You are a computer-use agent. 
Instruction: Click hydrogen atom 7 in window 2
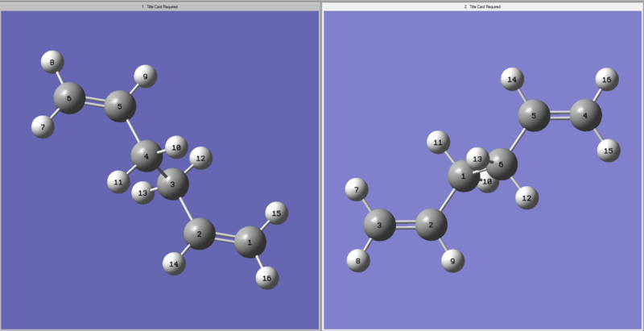[x=357, y=190]
